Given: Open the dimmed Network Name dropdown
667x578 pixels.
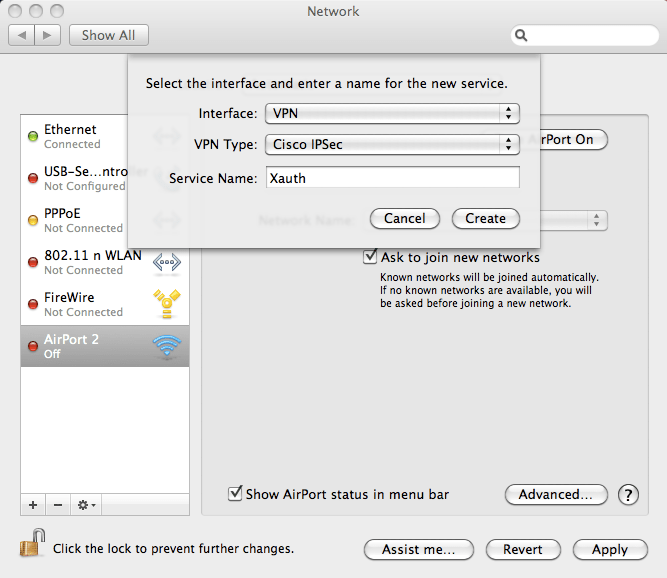Looking at the screenshot, I should pos(574,220).
